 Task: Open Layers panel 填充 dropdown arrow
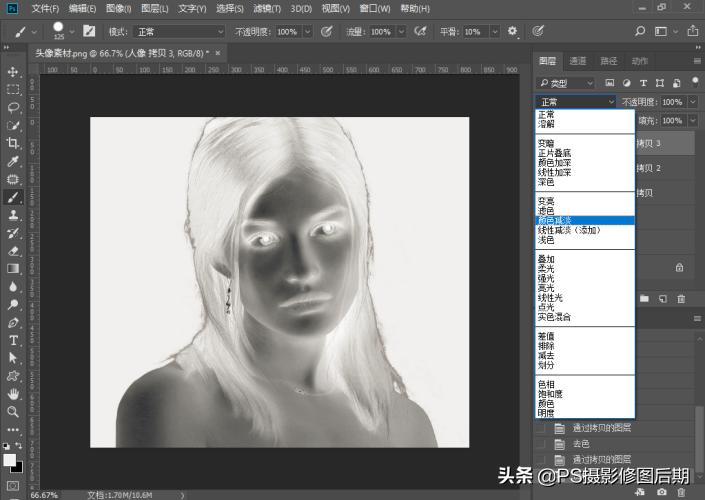pos(693,121)
